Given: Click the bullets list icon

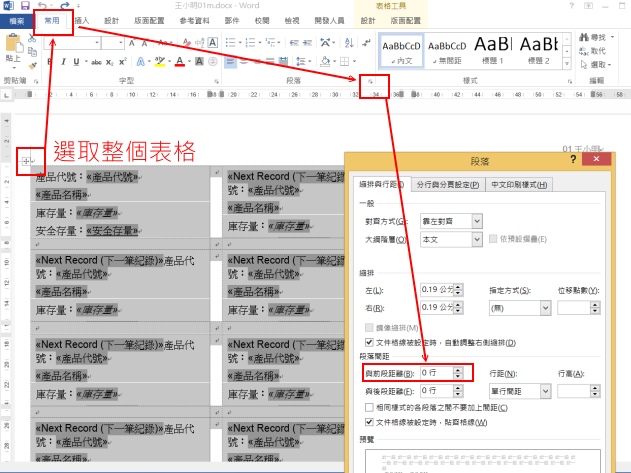Looking at the screenshot, I should click(230, 42).
